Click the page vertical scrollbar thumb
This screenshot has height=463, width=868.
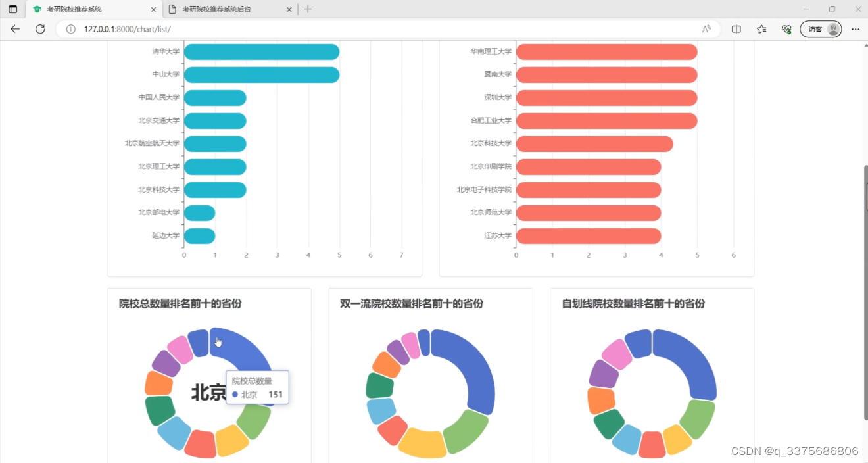[x=865, y=293]
